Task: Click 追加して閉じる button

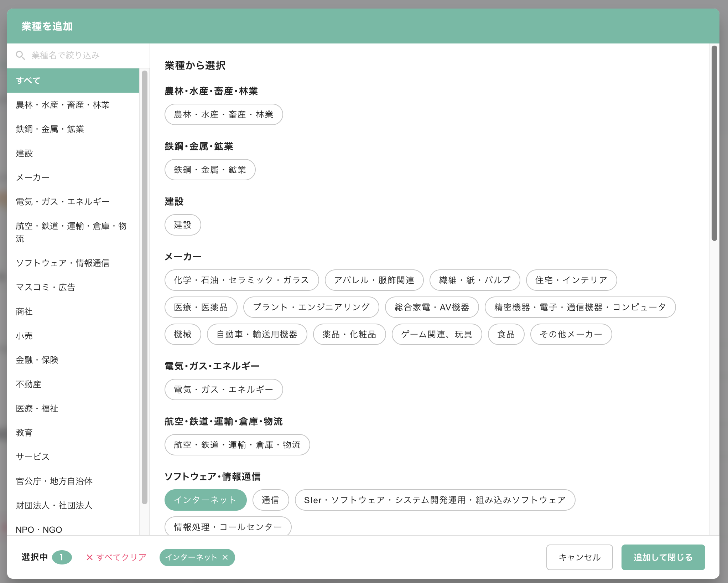Action: click(x=663, y=557)
